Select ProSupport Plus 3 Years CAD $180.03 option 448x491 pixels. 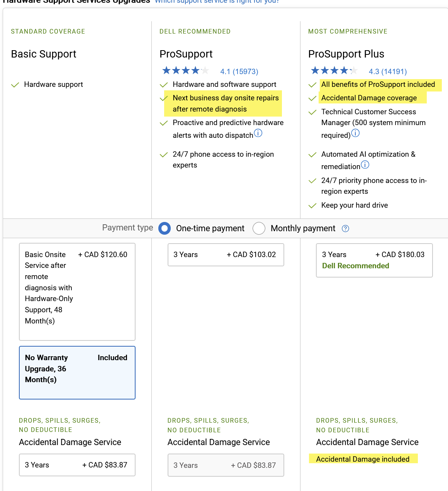tap(374, 260)
